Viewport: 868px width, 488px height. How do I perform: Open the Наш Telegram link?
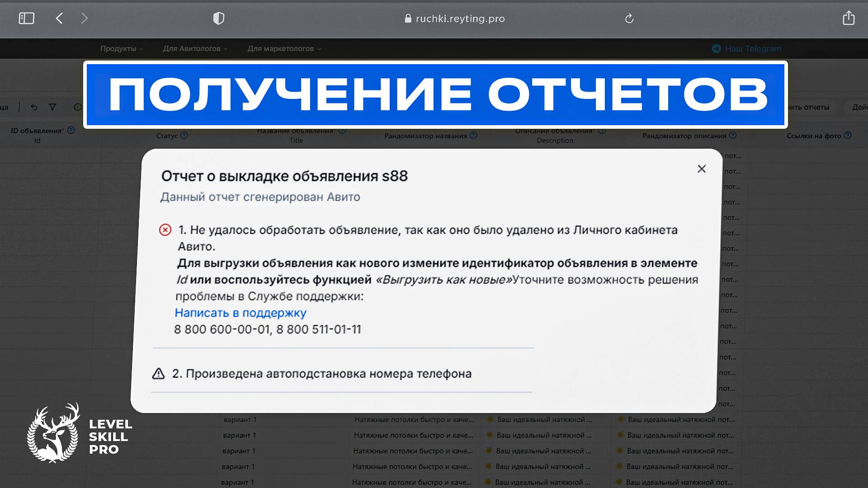746,49
